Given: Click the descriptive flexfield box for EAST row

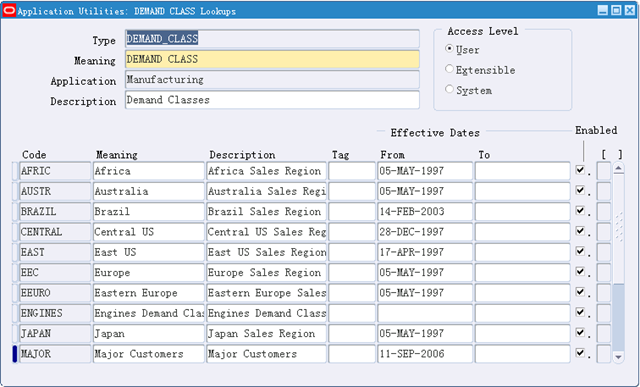Looking at the screenshot, I should (x=604, y=252).
